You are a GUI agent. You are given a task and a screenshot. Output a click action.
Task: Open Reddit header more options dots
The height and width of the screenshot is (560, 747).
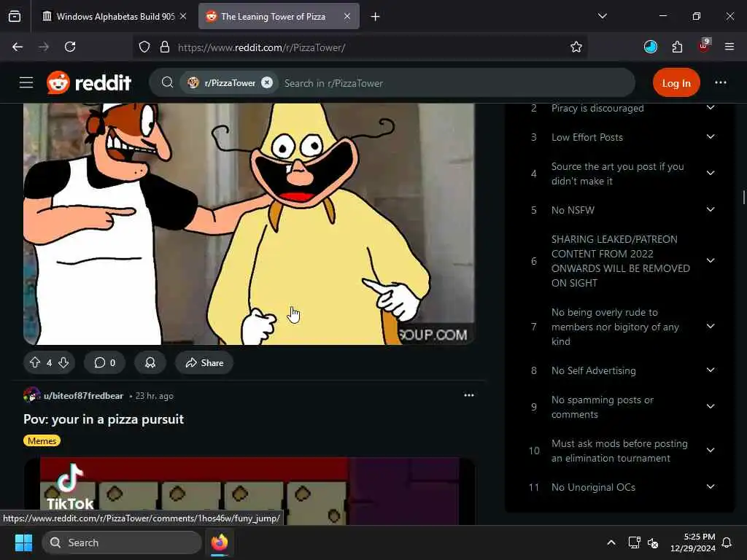720,83
